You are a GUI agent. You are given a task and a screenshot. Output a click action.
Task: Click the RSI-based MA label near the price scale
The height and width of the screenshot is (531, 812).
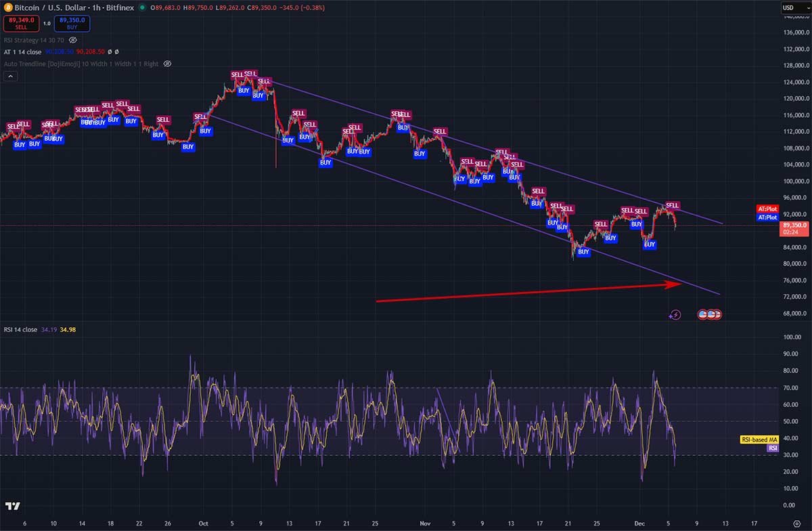point(759,439)
